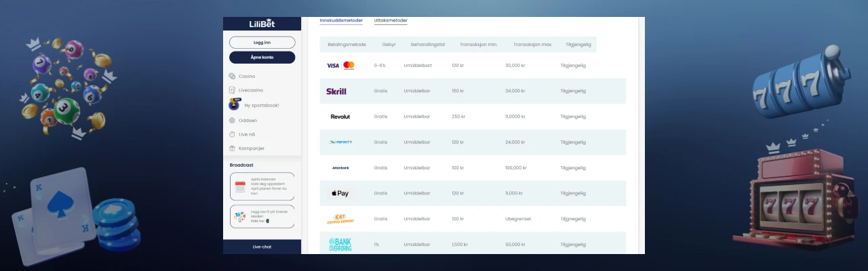This screenshot has width=868, height=271.
Task: Click the Visa Mastercard payment logo
Action: [340, 66]
